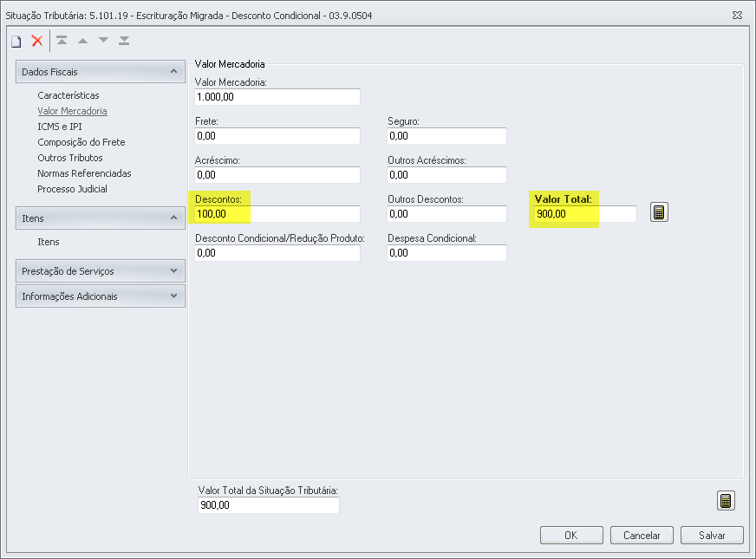Open calculator beside Valor Total field
756x559 pixels.
[x=659, y=213]
